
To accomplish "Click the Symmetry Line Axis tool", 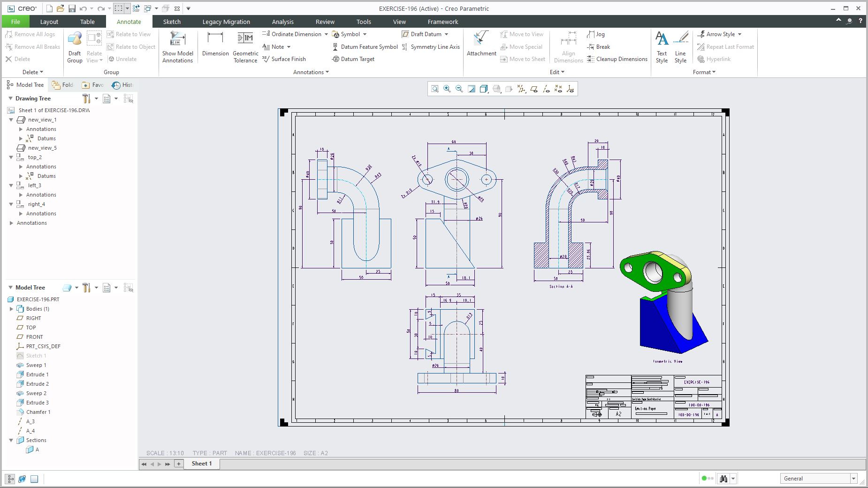I will click(431, 47).
